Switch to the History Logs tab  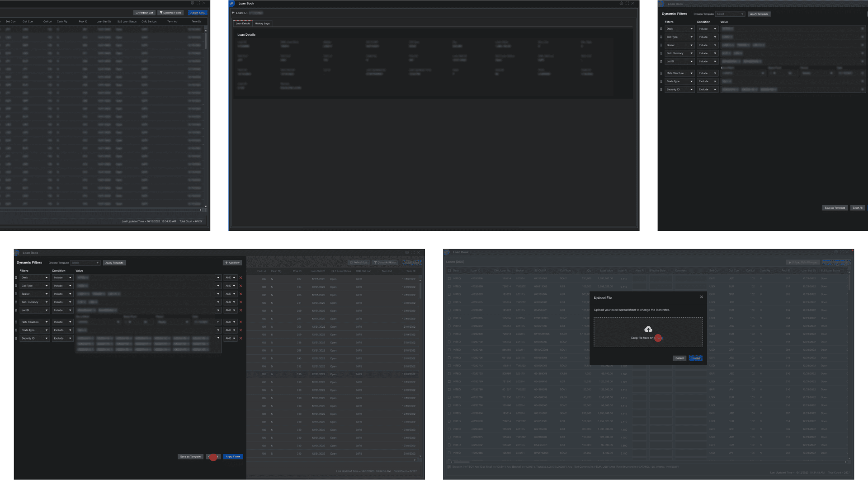point(262,24)
